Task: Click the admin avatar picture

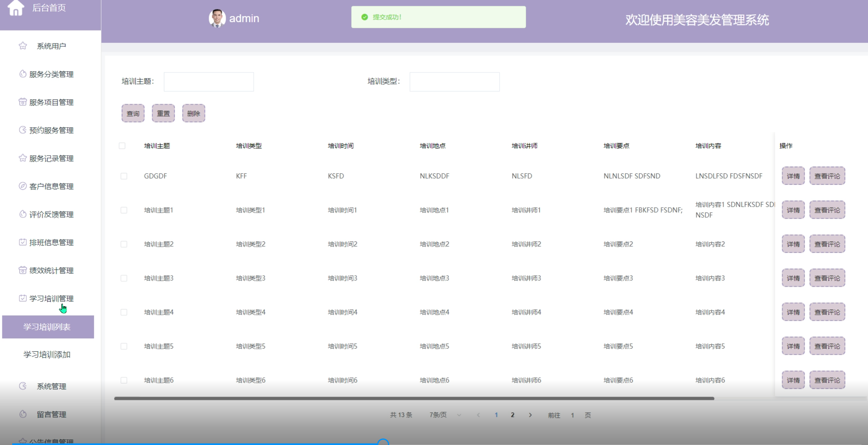Action: point(217,18)
